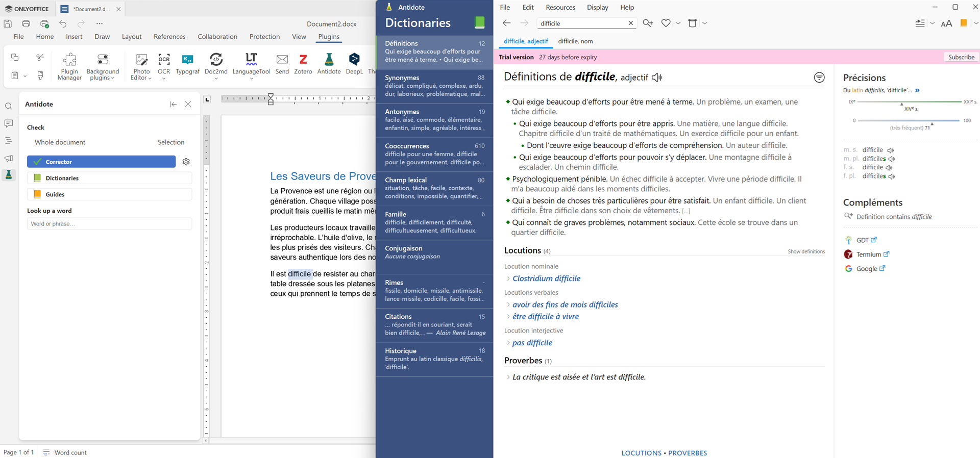The image size is (980, 458).
Task: Select Selection check option
Action: pyautogui.click(x=171, y=142)
